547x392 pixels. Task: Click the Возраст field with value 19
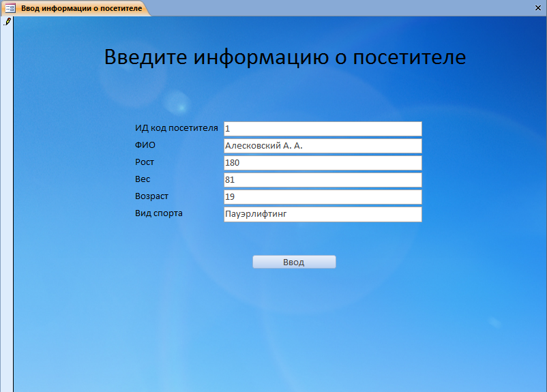(323, 197)
